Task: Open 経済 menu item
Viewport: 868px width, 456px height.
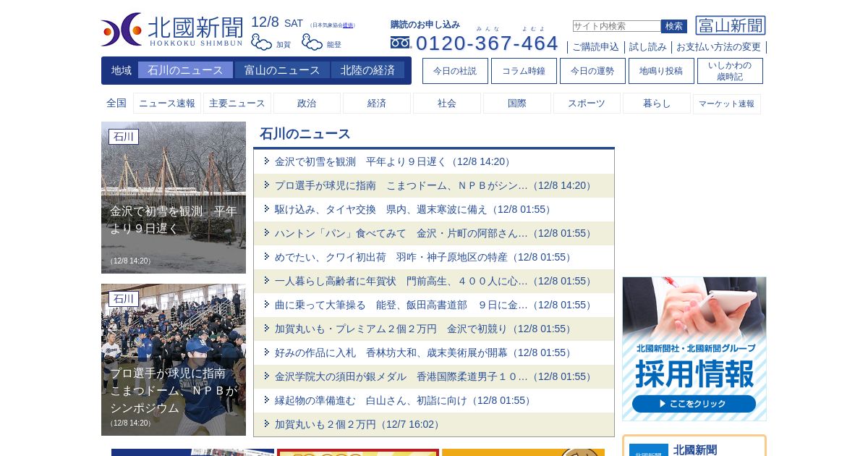Action: [377, 104]
